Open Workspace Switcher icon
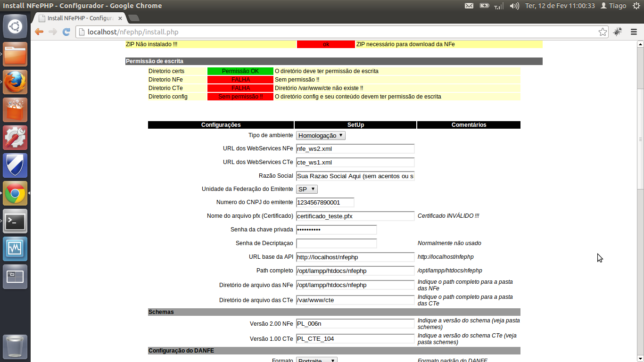Screen dimensions: 644x362 (15, 277)
